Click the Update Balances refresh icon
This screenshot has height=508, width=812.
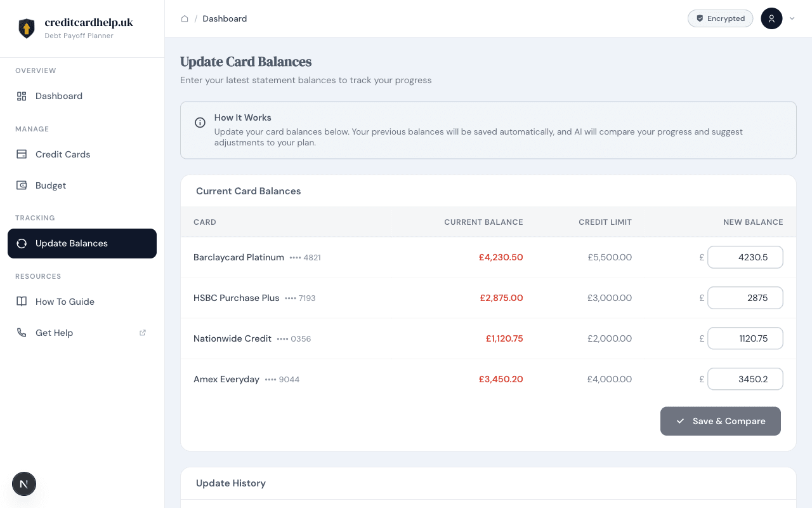coord(22,243)
